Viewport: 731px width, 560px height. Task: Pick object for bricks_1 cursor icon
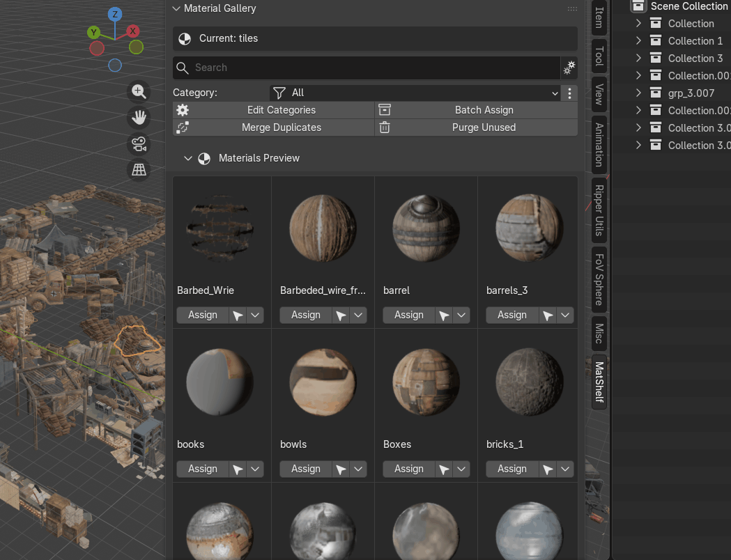coord(547,469)
